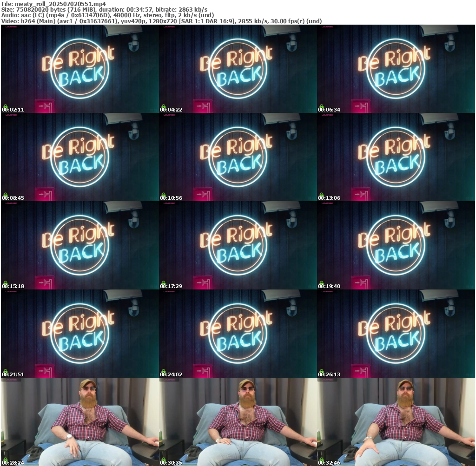Click the frame thumbnail at 00:15:18
The height and width of the screenshot is (466, 476).
tap(80, 245)
